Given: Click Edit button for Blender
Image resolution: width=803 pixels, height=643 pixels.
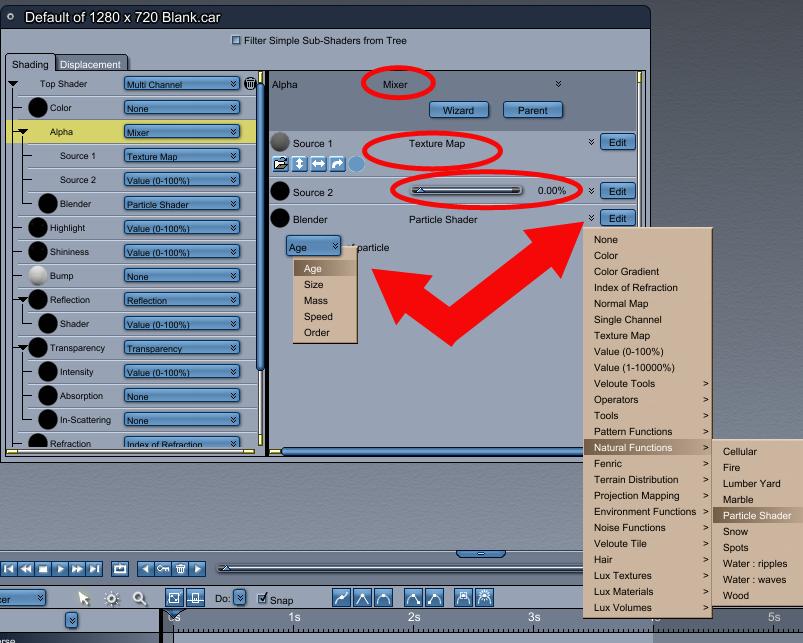Looking at the screenshot, I should 618,218.
